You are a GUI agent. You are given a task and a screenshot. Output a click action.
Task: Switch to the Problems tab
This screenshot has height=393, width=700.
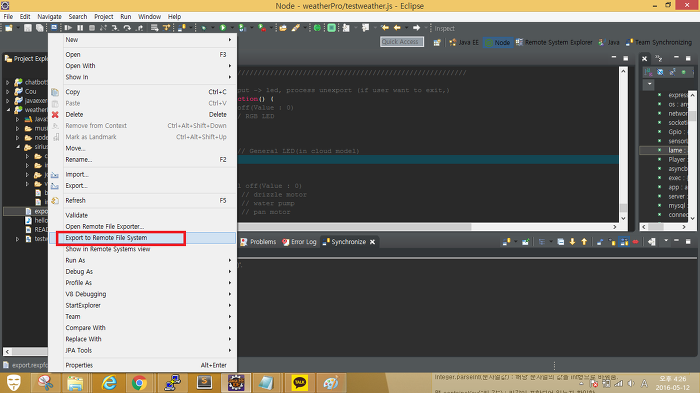pos(258,242)
